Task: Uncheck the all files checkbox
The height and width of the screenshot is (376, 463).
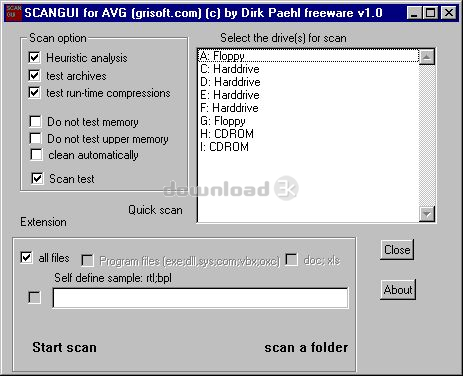Action: tap(26, 258)
